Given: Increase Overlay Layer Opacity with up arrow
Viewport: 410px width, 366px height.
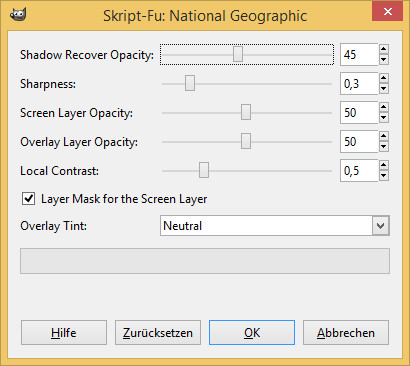Looking at the screenshot, I should point(384,136).
